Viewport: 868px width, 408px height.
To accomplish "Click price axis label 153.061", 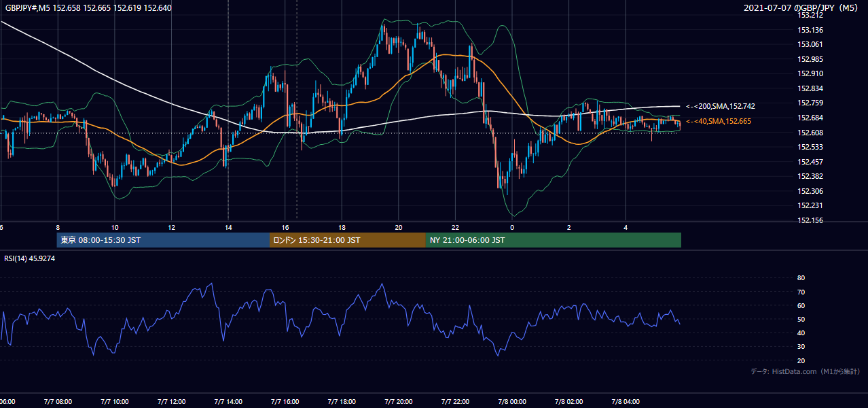I will [x=810, y=45].
